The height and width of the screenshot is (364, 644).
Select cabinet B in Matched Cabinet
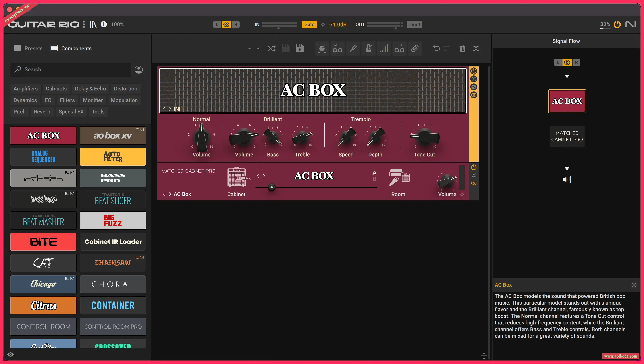click(x=374, y=179)
